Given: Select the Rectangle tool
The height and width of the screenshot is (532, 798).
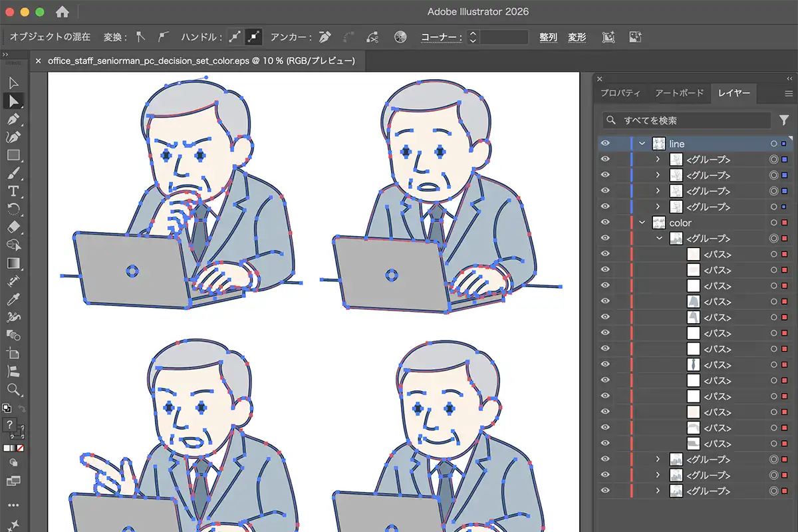Looking at the screenshot, I should click(x=13, y=156).
